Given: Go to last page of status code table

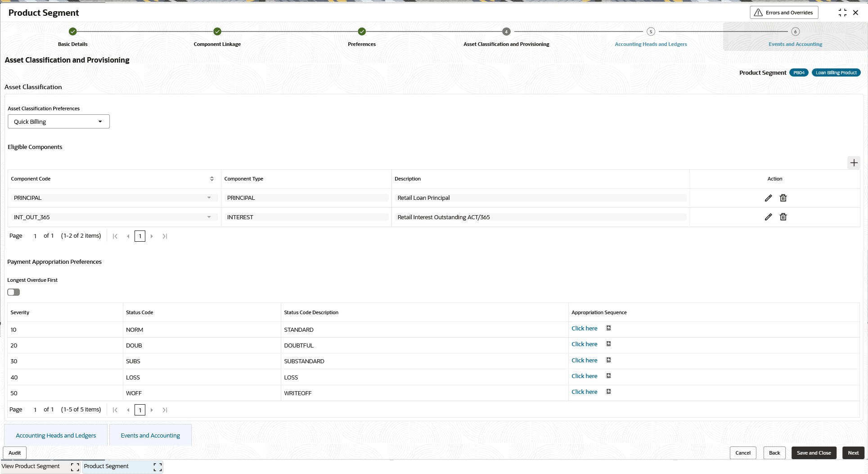Looking at the screenshot, I should 165,410.
